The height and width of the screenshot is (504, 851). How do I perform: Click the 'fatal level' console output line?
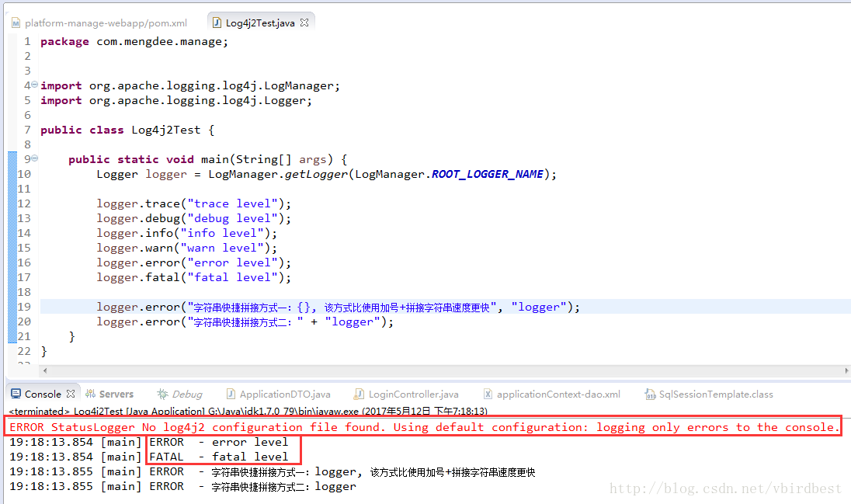click(x=149, y=457)
